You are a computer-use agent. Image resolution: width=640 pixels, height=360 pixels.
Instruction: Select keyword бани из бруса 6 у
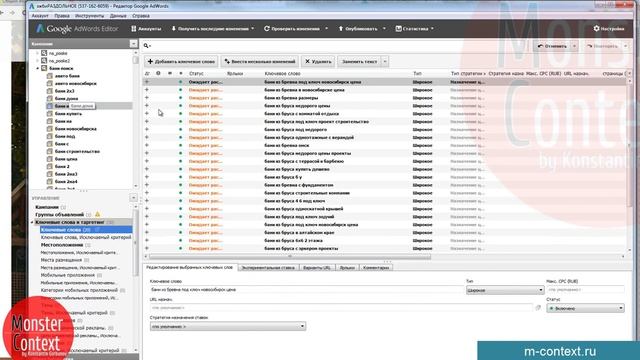click(283, 177)
